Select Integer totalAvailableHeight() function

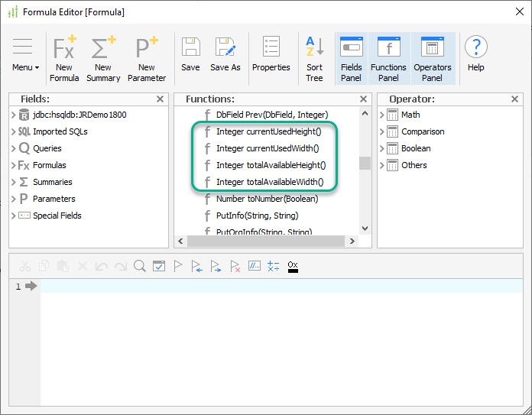[x=271, y=165]
